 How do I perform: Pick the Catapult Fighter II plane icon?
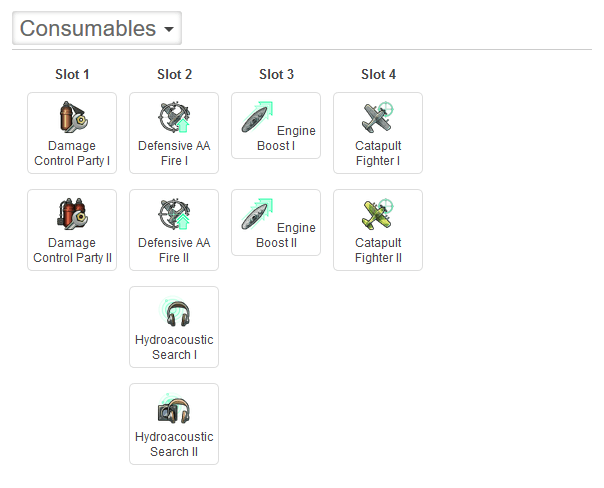point(378,215)
